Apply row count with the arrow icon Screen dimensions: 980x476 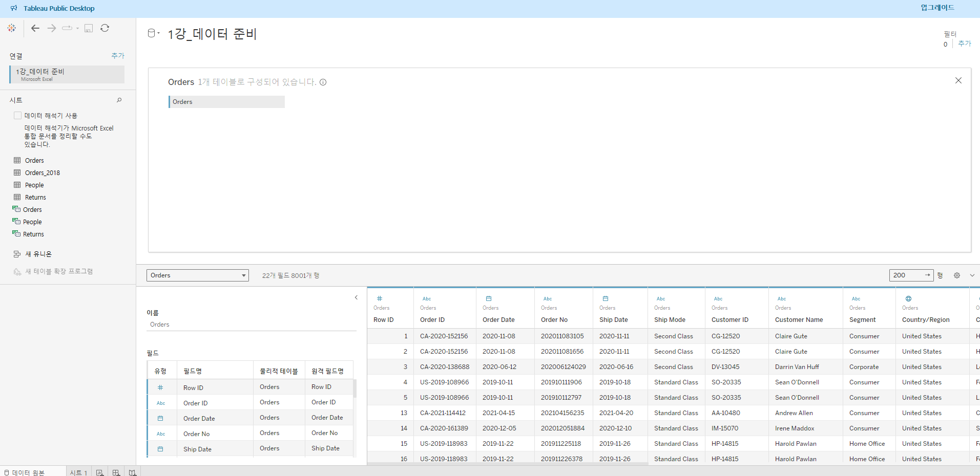point(928,275)
